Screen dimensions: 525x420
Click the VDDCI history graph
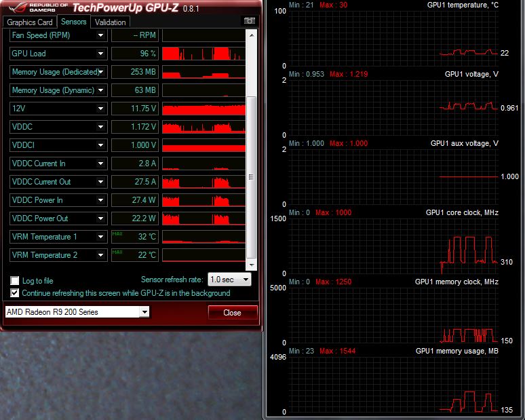point(203,145)
